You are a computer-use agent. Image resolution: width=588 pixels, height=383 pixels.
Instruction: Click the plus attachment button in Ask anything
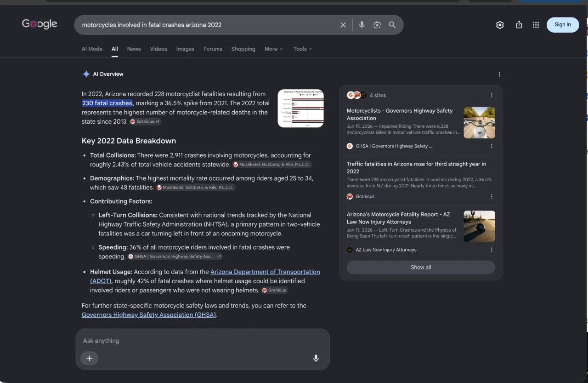[x=90, y=358]
